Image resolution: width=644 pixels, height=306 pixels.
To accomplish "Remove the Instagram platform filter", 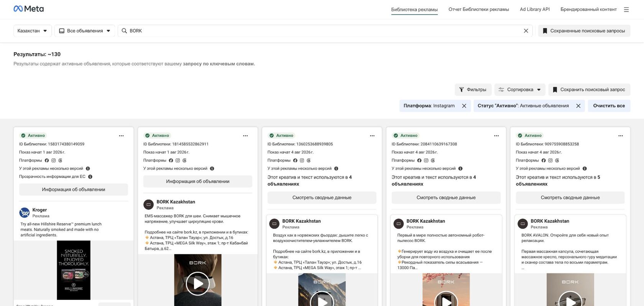I will pos(464,106).
